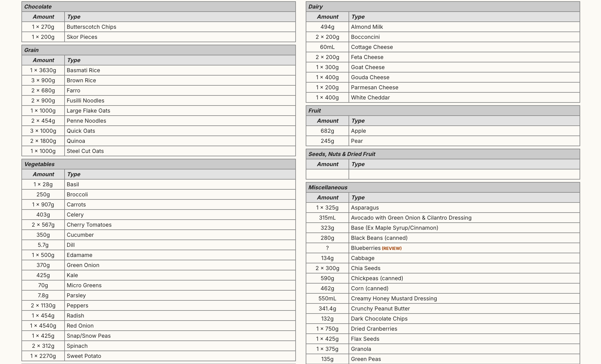Viewport: 601px width, 364px height.
Task: Select the Butterscotch Chips row
Action: click(159, 27)
